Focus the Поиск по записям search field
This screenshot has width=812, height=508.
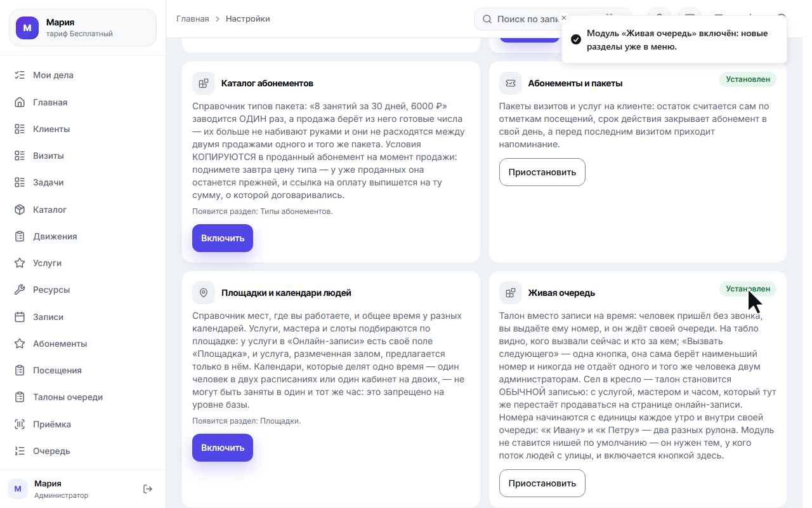click(x=527, y=19)
